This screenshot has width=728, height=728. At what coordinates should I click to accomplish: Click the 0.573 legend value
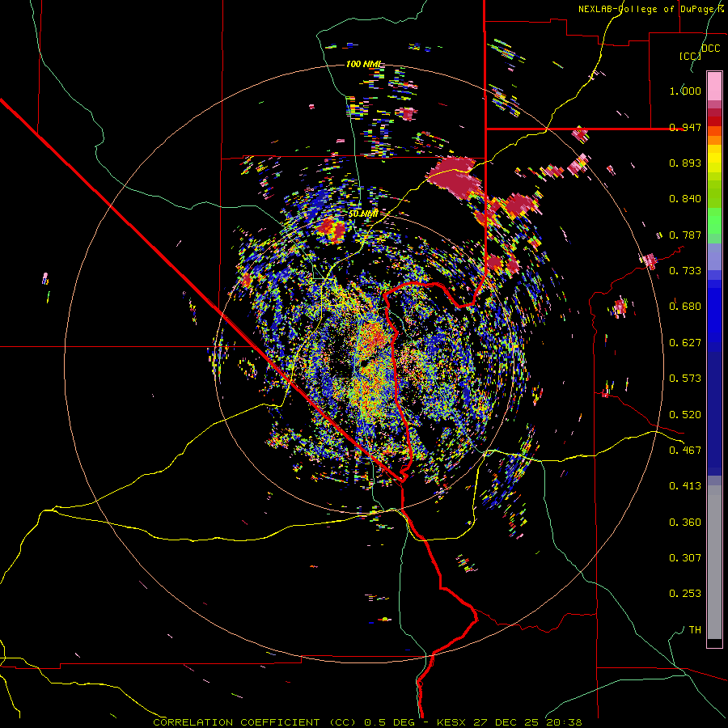tap(685, 379)
